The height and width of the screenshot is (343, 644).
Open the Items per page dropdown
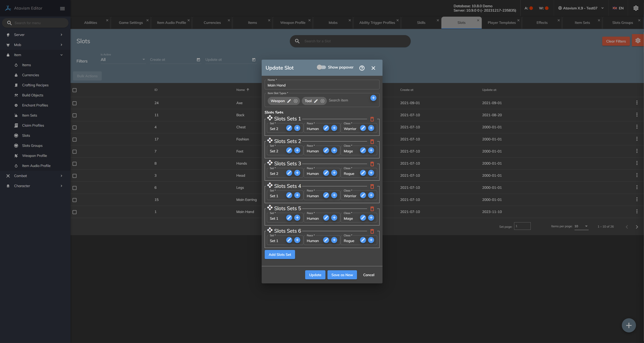581,226
